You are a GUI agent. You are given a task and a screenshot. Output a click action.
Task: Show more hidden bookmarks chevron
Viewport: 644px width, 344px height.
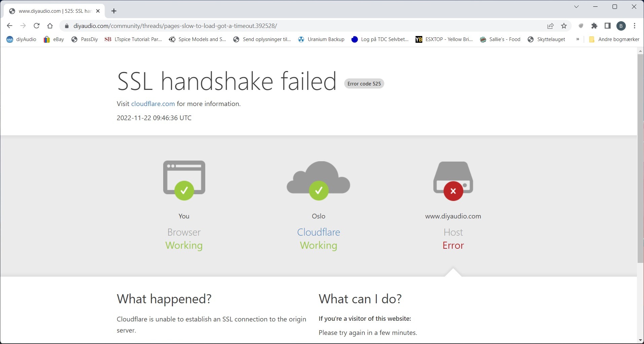coord(578,39)
